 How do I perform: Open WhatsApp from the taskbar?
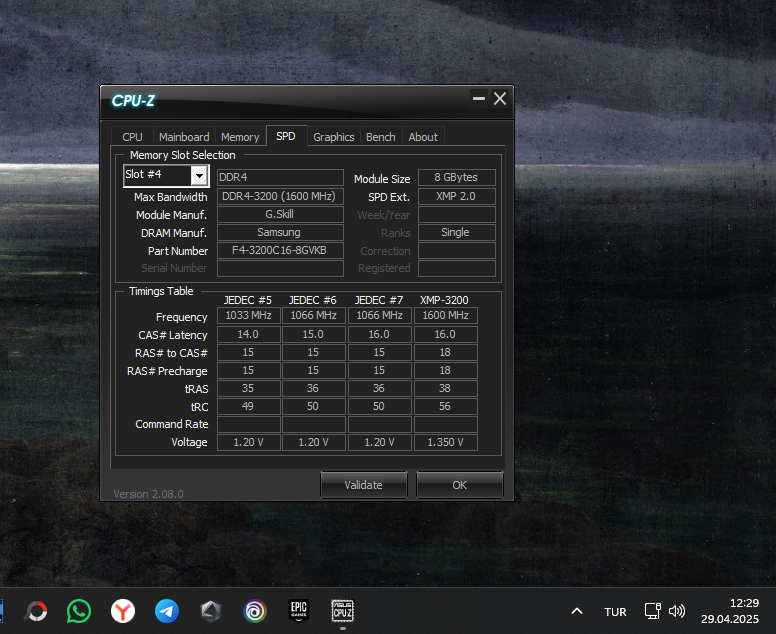79,611
